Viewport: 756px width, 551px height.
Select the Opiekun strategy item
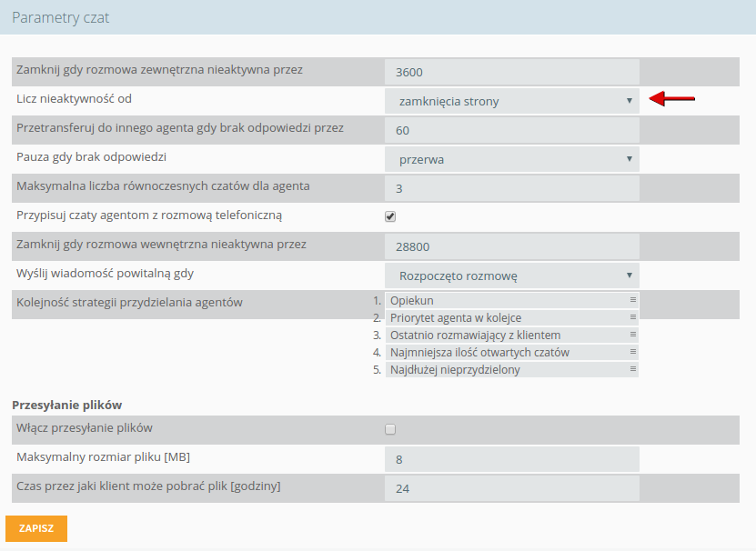point(511,300)
